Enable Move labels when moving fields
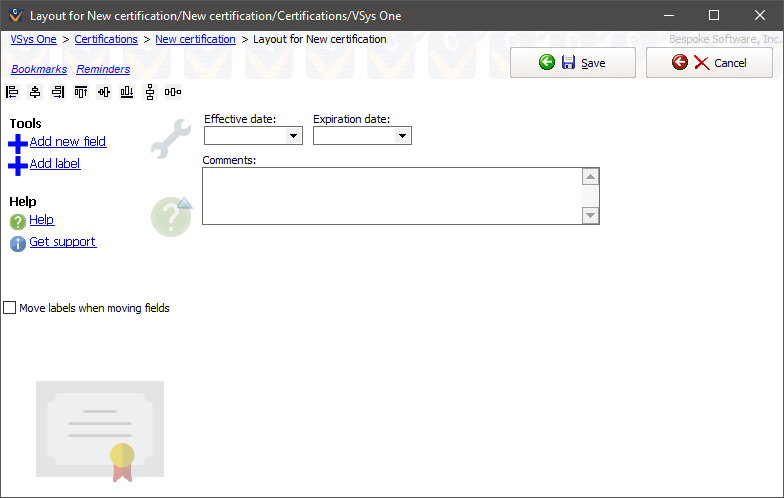 click(x=10, y=308)
